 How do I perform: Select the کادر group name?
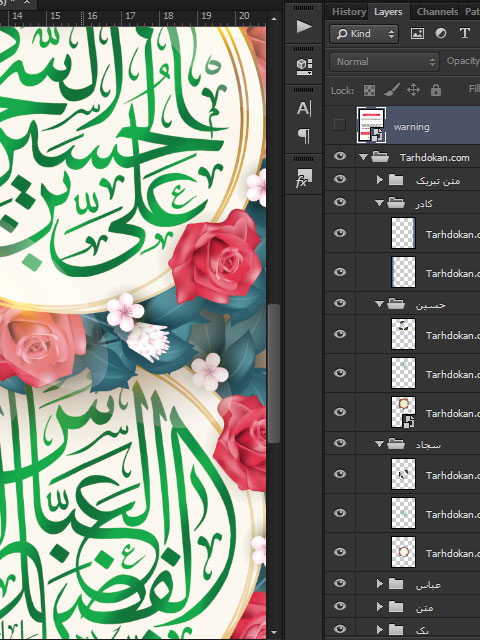pyautogui.click(x=424, y=203)
